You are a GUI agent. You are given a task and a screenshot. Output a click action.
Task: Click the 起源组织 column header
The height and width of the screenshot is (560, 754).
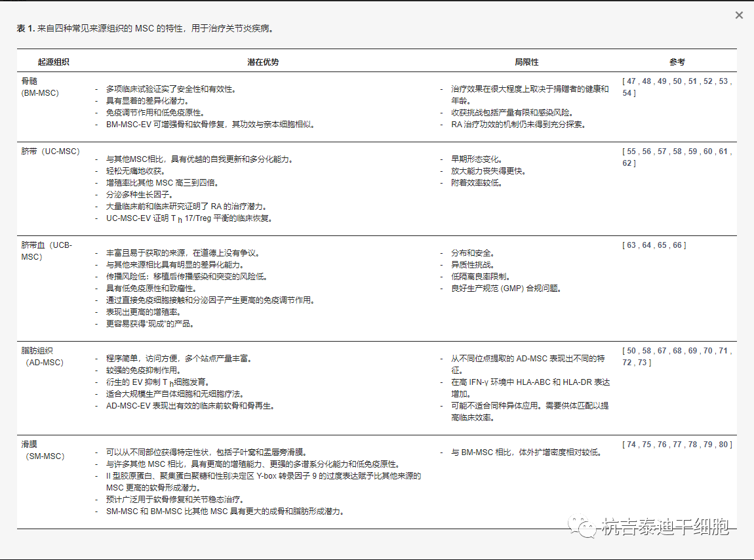[53, 62]
